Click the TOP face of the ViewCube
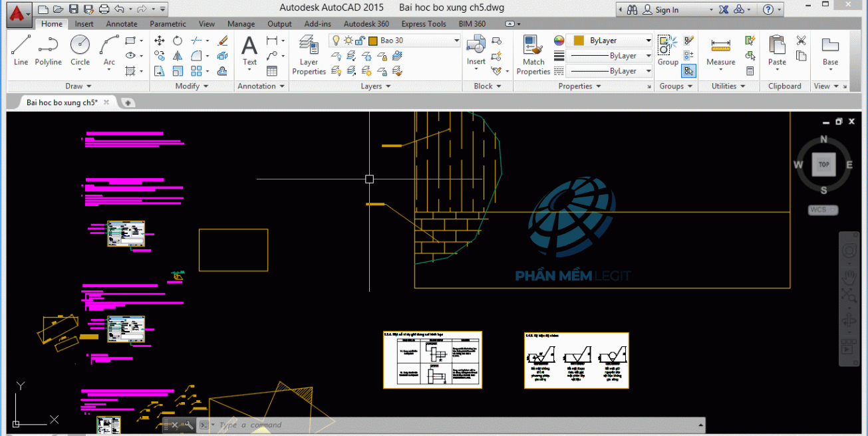868x436 pixels. tap(823, 164)
